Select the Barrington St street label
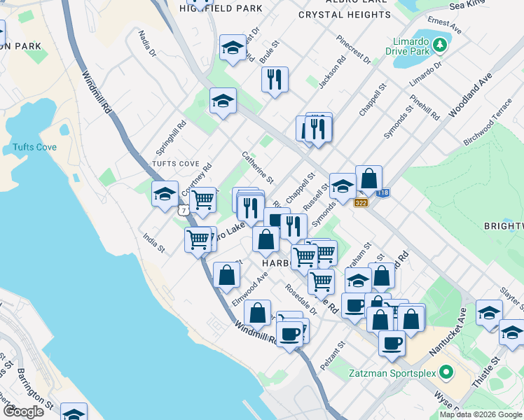The height and width of the screenshot is (420, 524). point(35,389)
